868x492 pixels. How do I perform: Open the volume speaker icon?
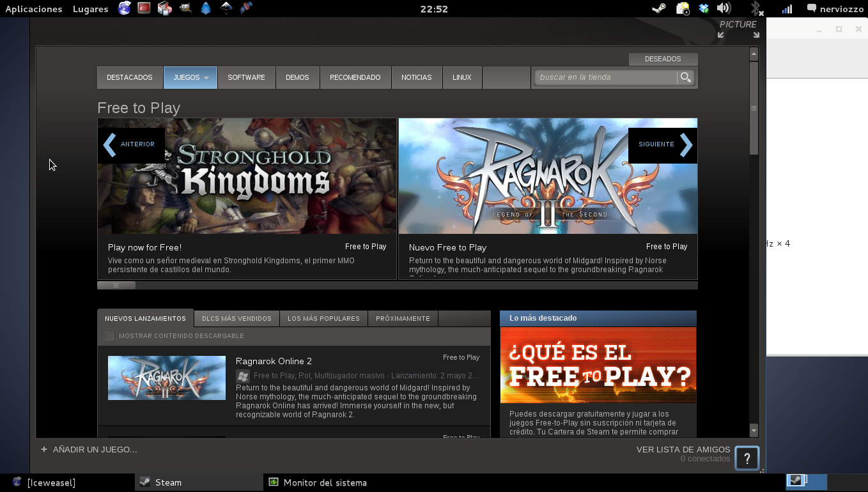[724, 8]
